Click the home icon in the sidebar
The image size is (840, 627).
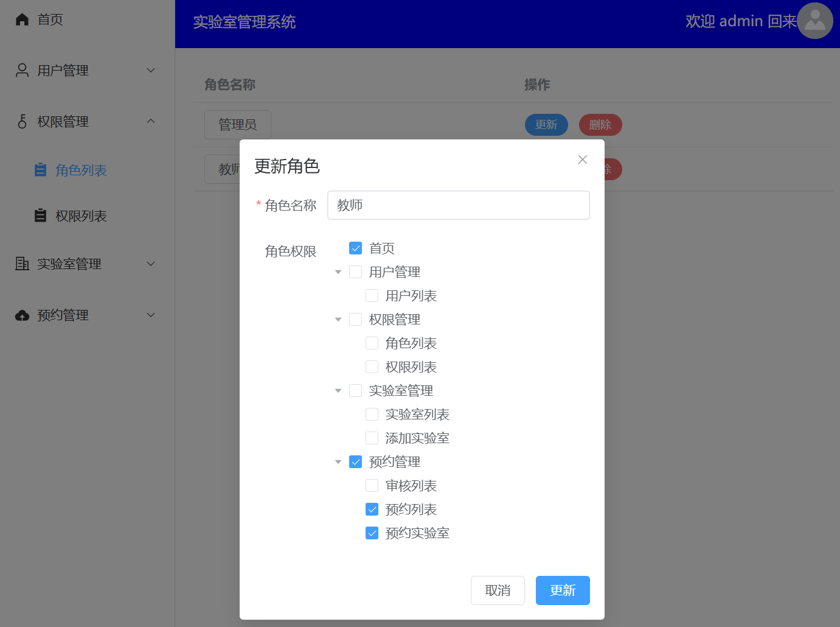point(23,19)
